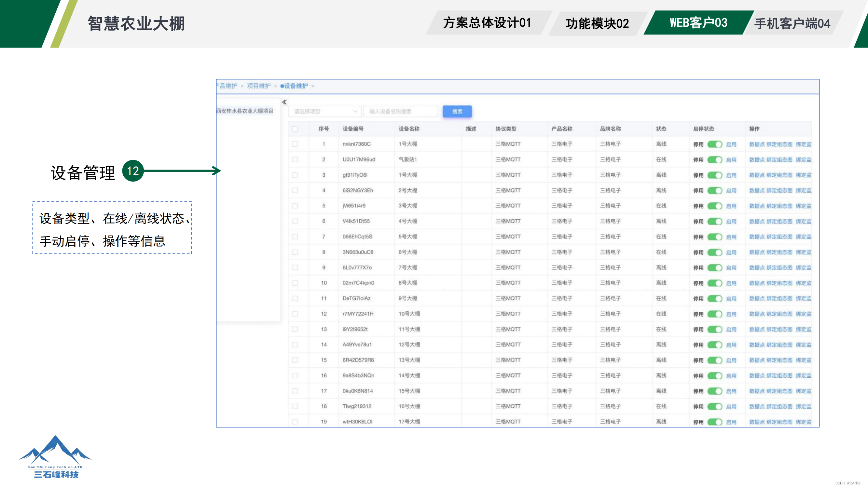Click the green circle number 12 badge

[133, 171]
